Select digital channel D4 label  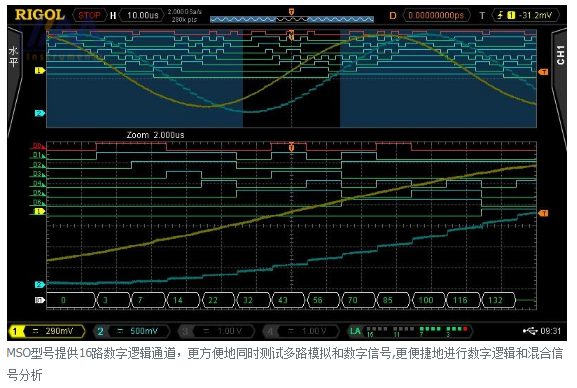pyautogui.click(x=38, y=183)
